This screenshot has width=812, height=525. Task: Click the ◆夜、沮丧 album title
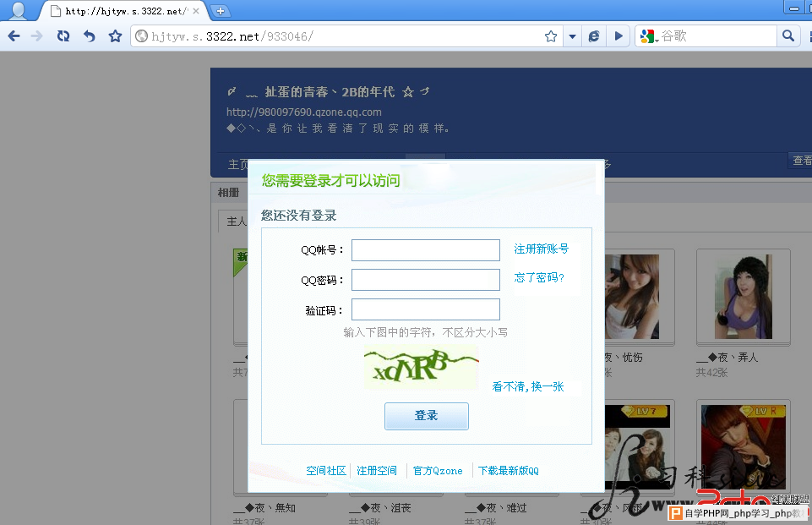[x=380, y=508]
